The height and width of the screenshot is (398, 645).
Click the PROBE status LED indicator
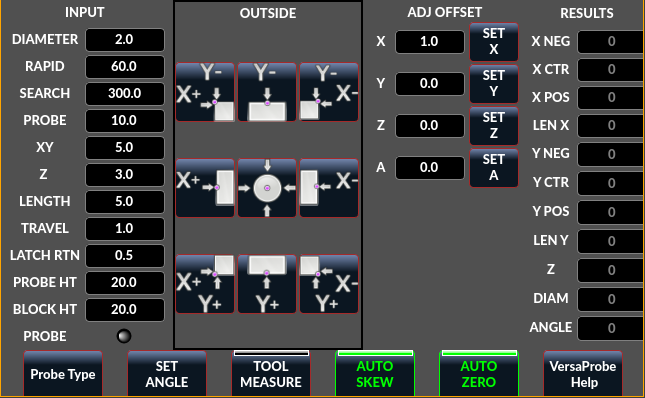pos(124,336)
